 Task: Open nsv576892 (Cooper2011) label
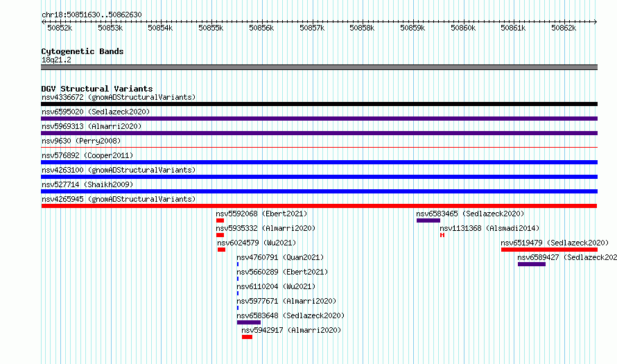click(x=87, y=155)
